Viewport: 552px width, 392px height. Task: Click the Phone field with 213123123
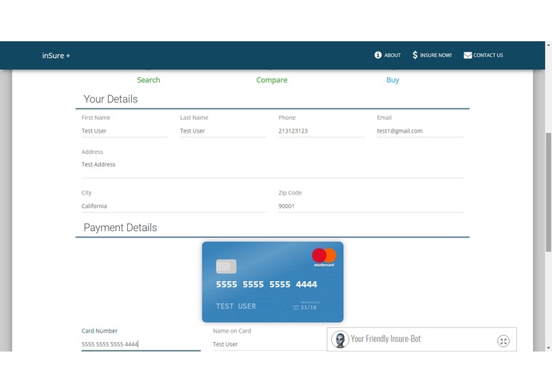322,131
